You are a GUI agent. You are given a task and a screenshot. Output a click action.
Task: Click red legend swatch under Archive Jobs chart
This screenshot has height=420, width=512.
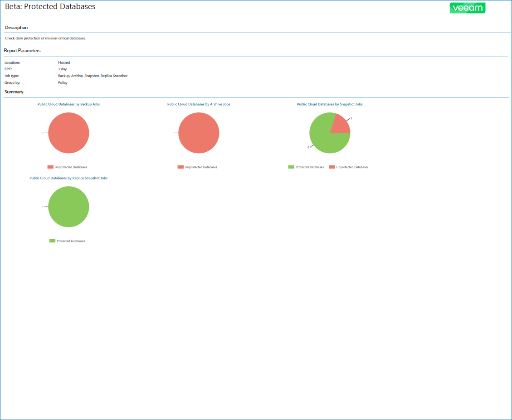(x=180, y=167)
